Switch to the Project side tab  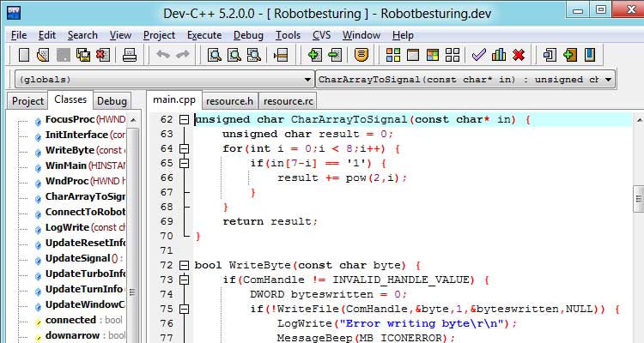click(27, 101)
